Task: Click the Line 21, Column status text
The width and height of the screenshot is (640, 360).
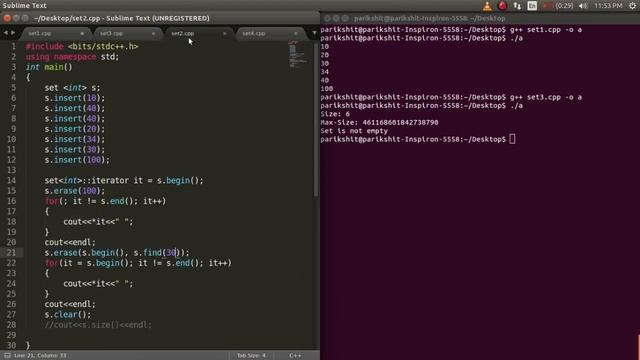Action: (40, 356)
